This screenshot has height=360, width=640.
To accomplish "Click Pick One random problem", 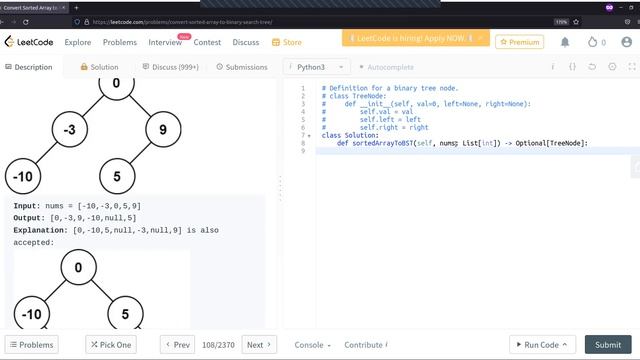I will point(111,344).
